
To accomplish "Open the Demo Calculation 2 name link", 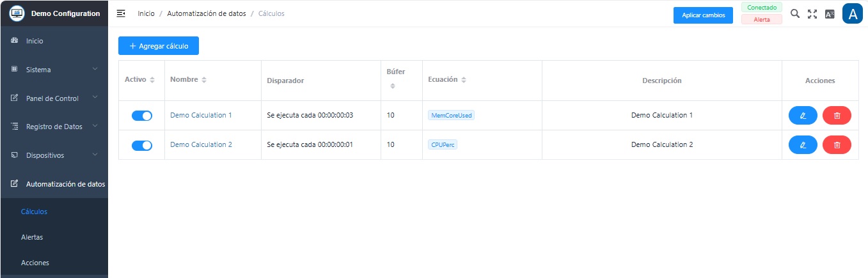I will point(201,144).
